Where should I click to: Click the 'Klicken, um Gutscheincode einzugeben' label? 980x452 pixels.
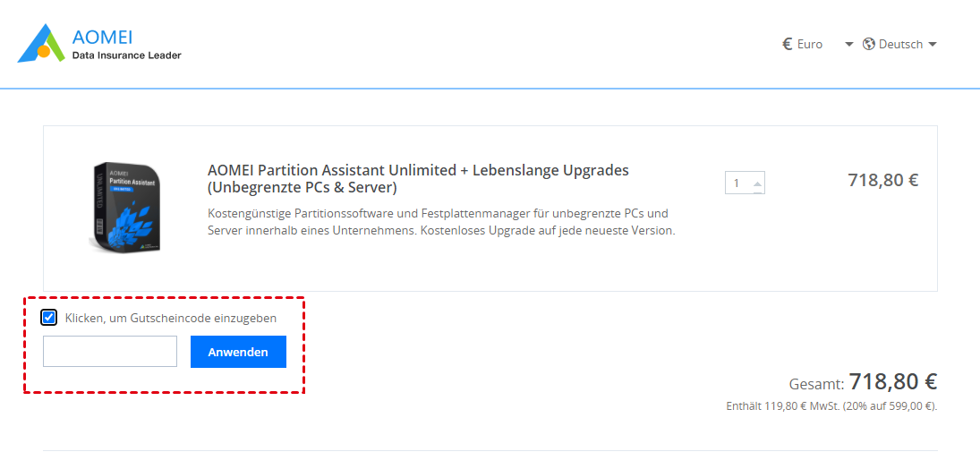171,319
